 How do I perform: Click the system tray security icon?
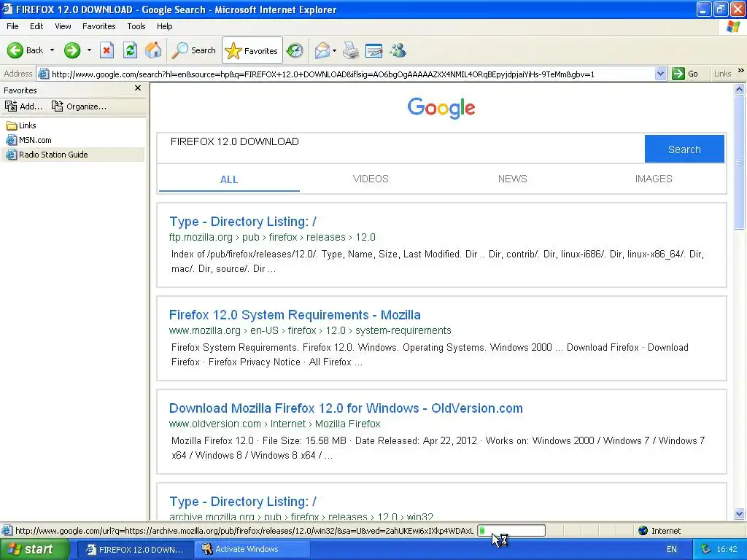(x=705, y=550)
